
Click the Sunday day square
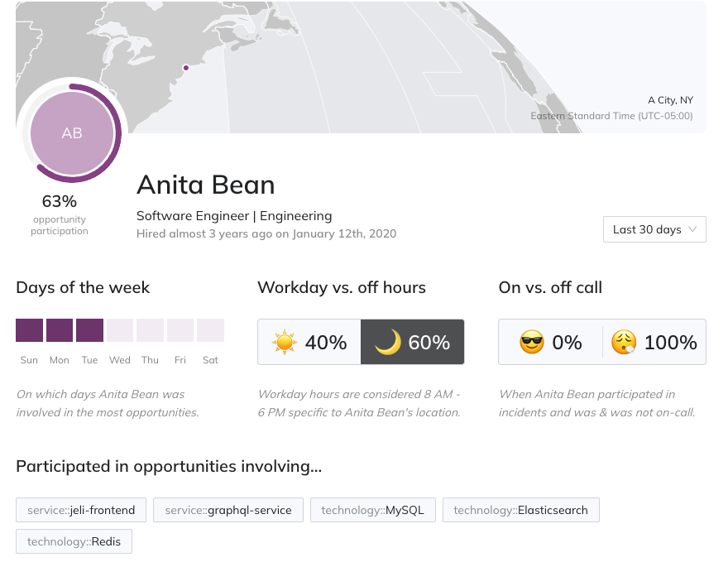(29, 330)
